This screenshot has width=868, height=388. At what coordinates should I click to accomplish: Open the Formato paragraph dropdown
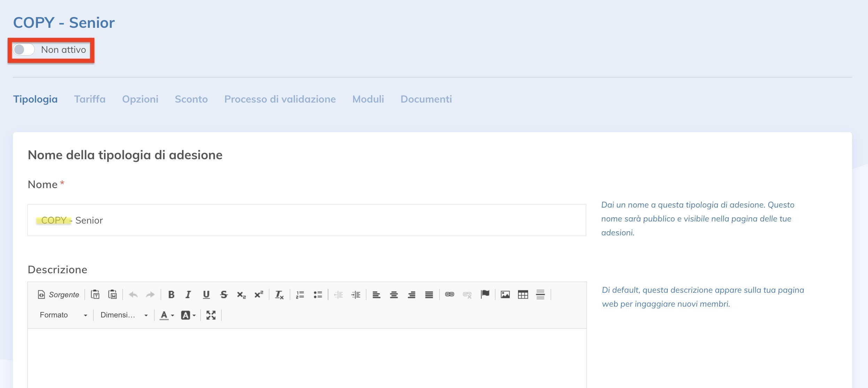pyautogui.click(x=63, y=315)
